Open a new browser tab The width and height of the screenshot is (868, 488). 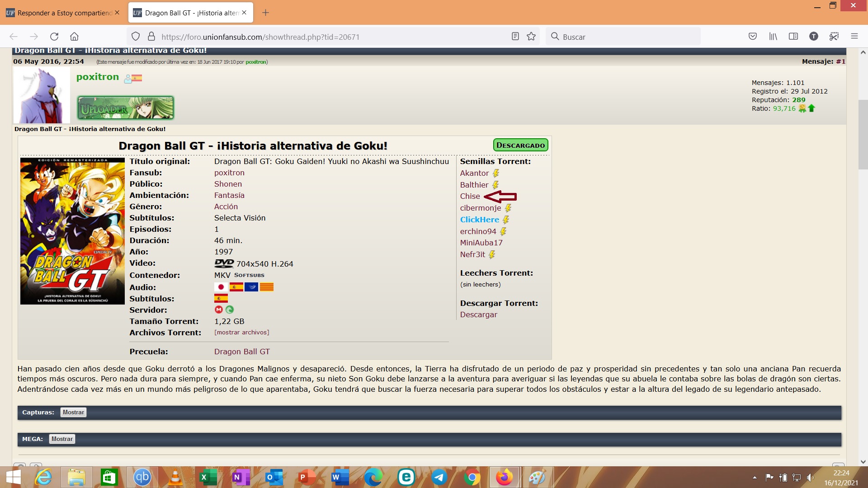[x=266, y=13]
